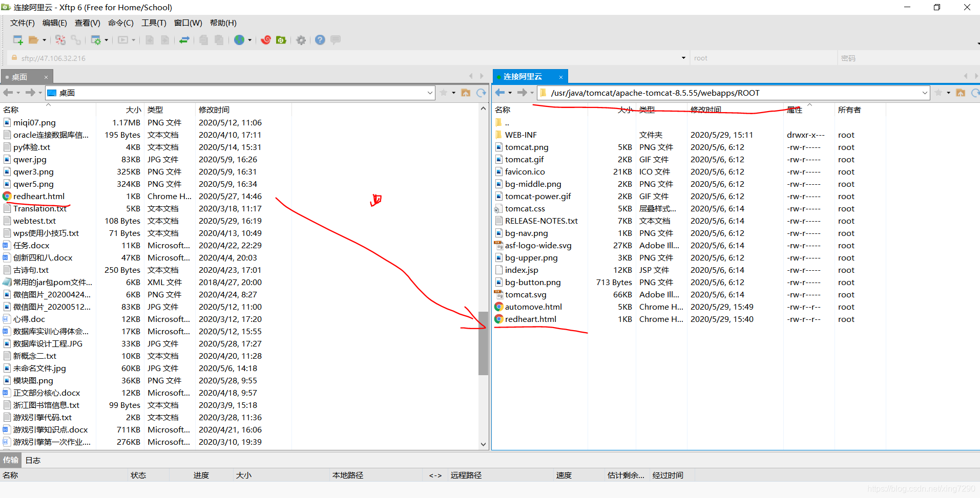Click local pane scroll down arrow
The height and width of the screenshot is (498, 980).
tap(483, 444)
